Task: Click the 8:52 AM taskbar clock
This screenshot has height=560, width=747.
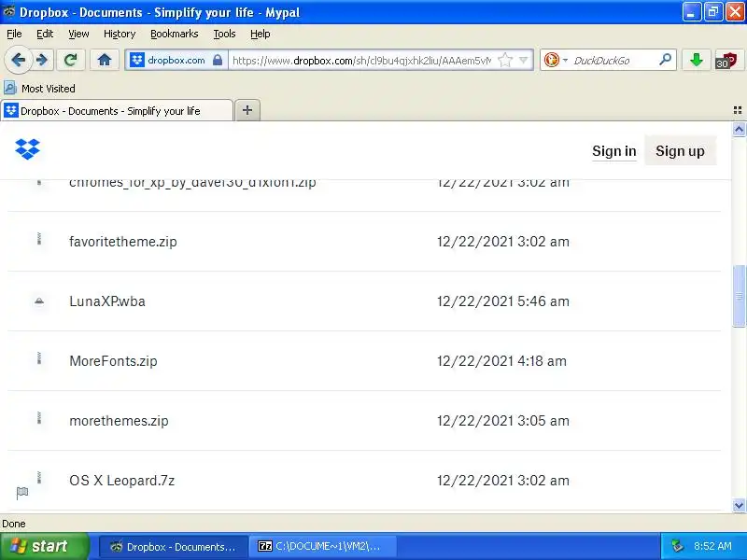Action: [x=712, y=546]
